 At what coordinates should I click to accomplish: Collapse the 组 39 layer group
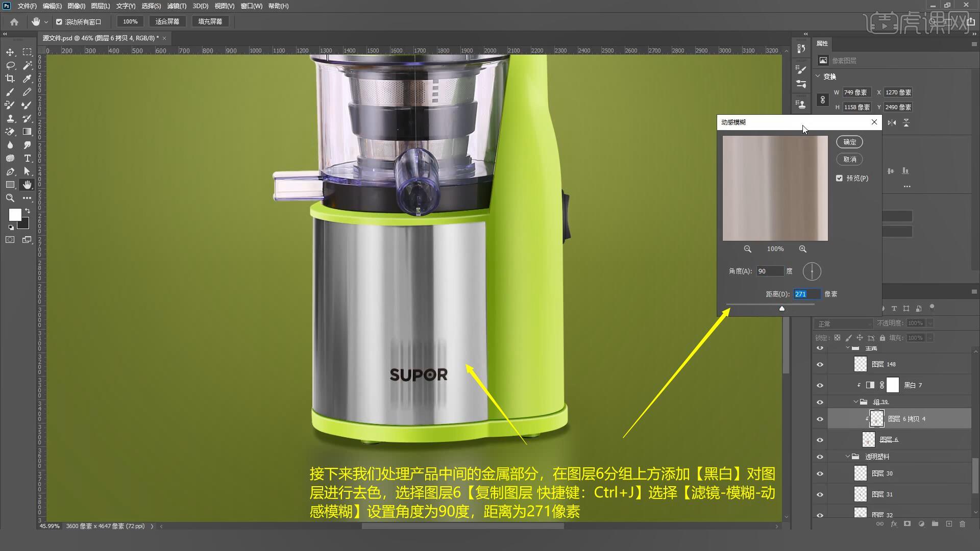856,402
